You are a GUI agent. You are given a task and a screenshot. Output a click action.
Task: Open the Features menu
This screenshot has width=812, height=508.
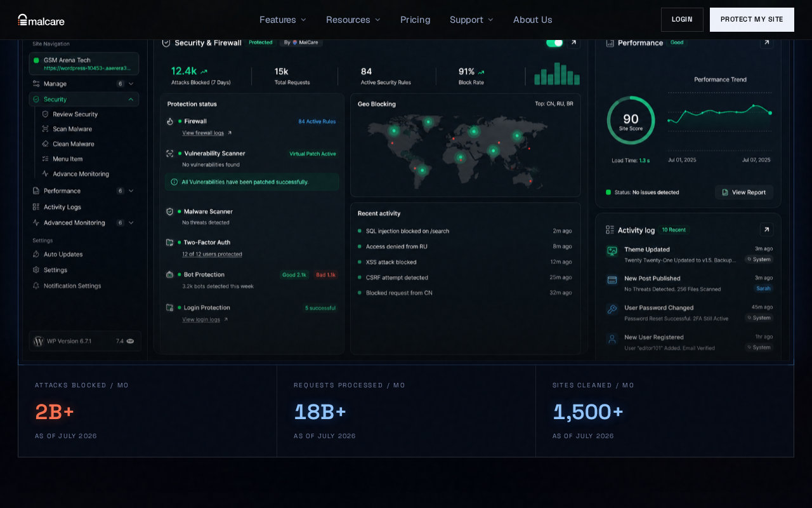(x=283, y=20)
